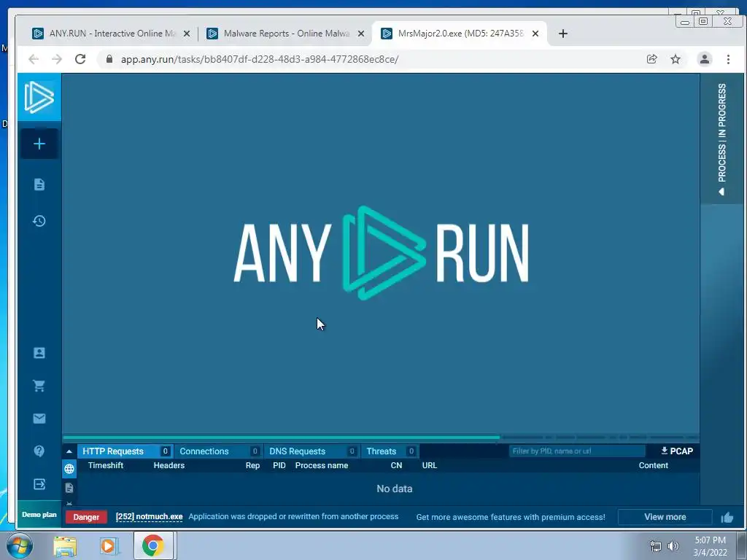Click the site lock icon
This screenshot has width=747, height=560.
coord(109,59)
